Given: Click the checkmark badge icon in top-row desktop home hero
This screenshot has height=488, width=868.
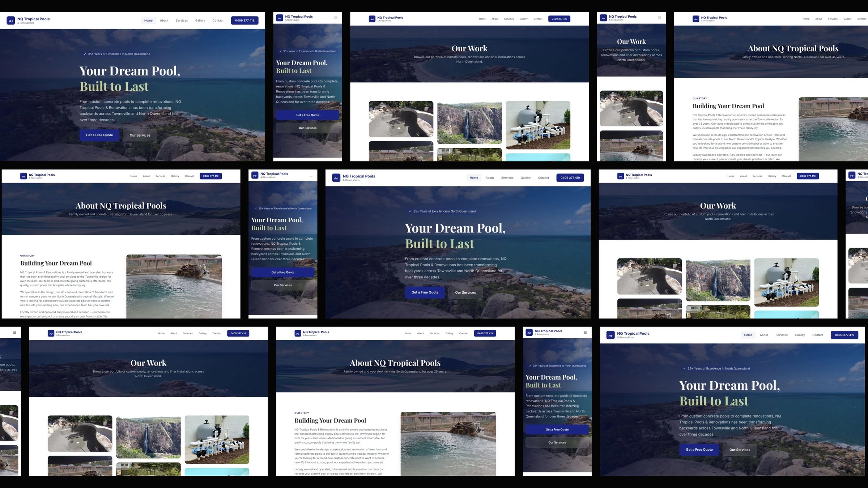Looking at the screenshot, I should (x=85, y=54).
